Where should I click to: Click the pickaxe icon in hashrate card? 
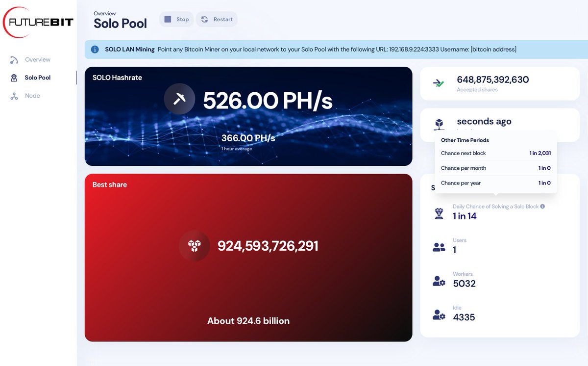179,99
